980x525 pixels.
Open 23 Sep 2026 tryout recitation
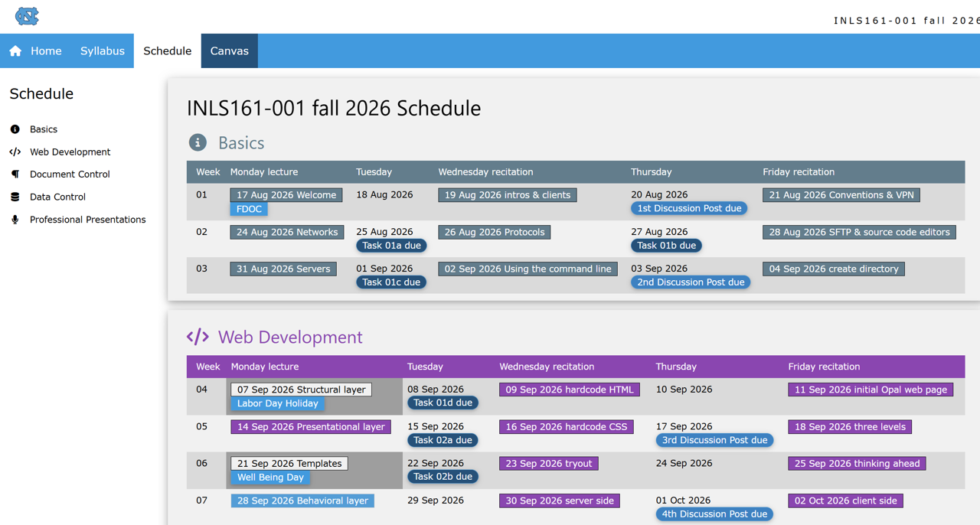(x=549, y=464)
